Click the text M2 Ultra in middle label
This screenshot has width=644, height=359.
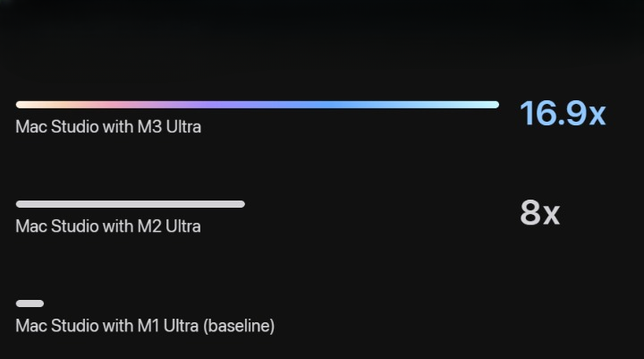[169, 227]
